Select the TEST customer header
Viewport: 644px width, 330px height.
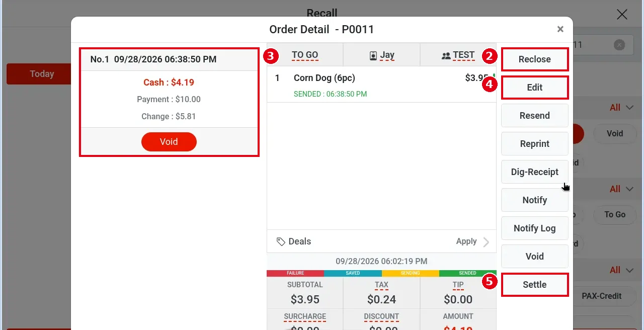click(458, 55)
